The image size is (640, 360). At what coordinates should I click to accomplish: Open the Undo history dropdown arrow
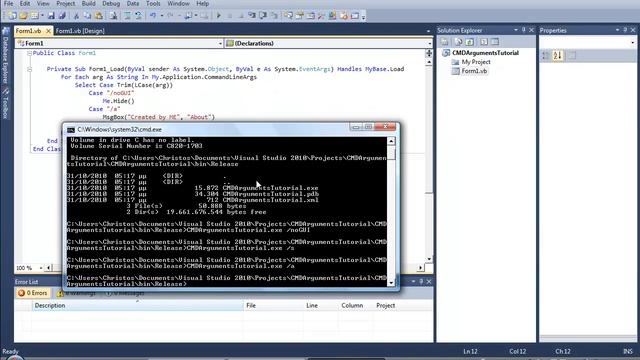pyautogui.click(x=162, y=16)
